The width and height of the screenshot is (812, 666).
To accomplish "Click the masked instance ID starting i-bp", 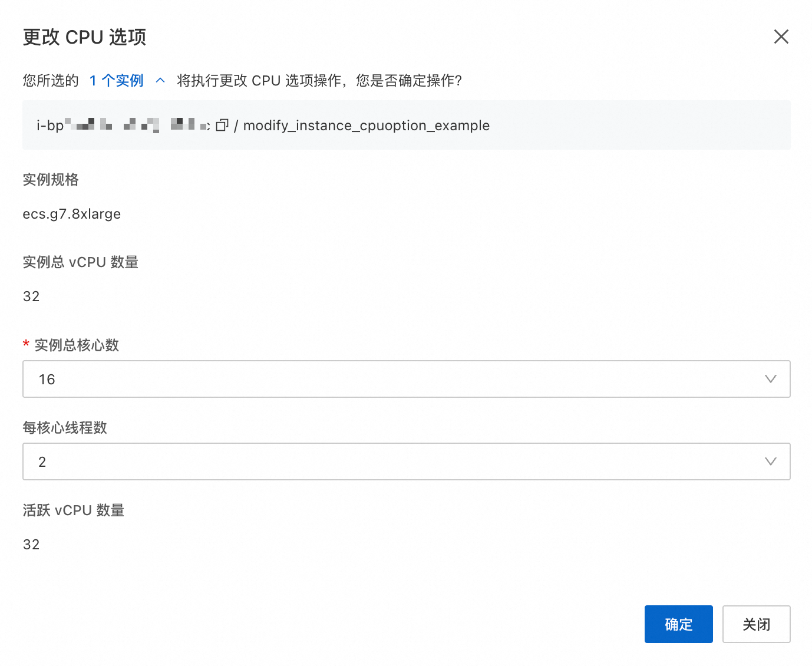I will (x=123, y=125).
